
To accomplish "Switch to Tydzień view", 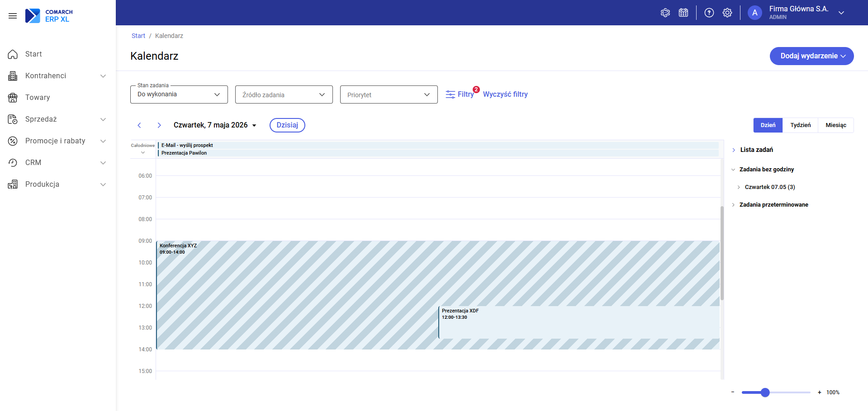I will tap(801, 125).
